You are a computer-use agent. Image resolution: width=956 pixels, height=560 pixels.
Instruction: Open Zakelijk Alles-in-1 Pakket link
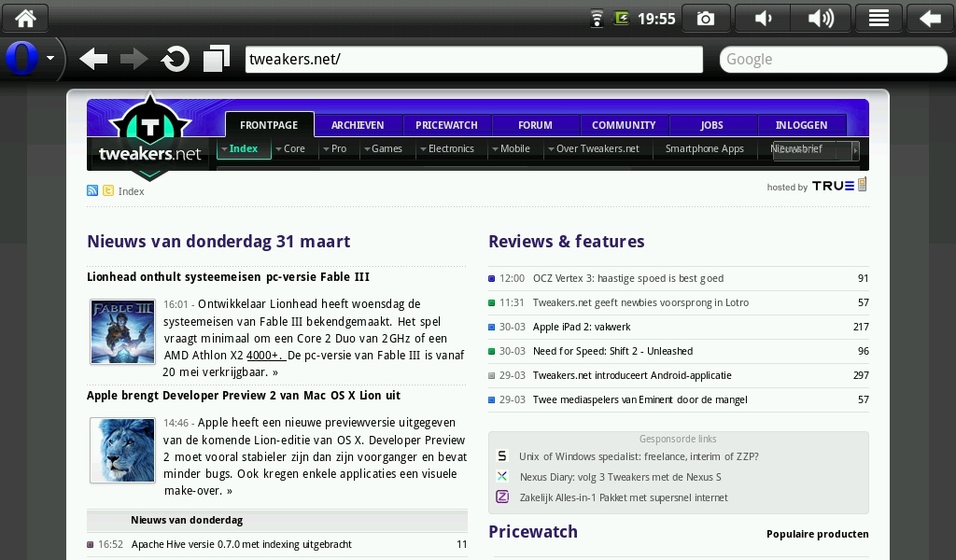tap(624, 497)
